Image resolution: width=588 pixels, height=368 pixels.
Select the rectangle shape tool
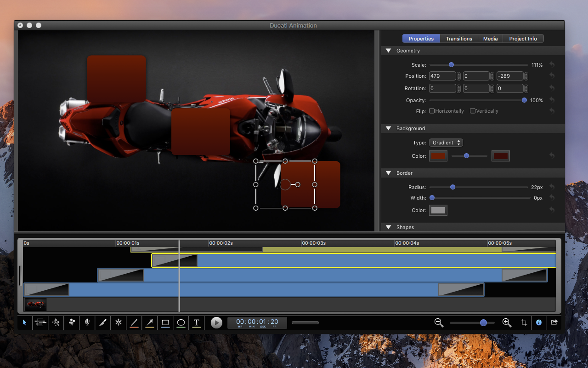[165, 323]
